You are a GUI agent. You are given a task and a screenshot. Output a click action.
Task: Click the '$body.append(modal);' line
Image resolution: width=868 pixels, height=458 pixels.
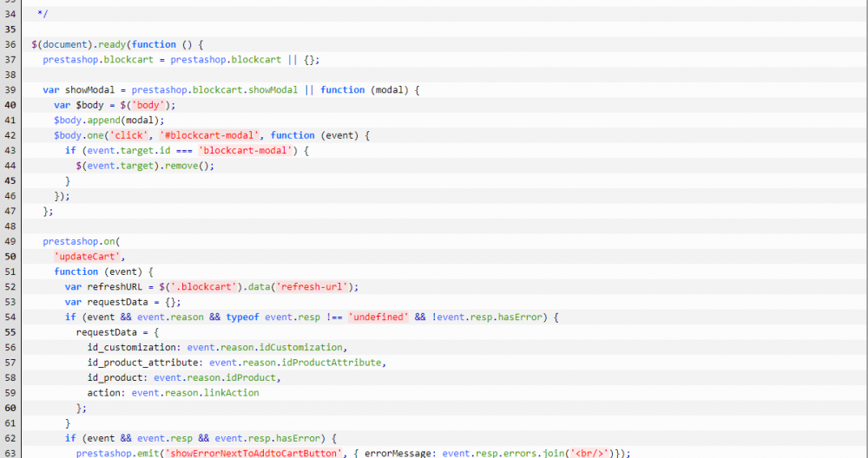109,120
